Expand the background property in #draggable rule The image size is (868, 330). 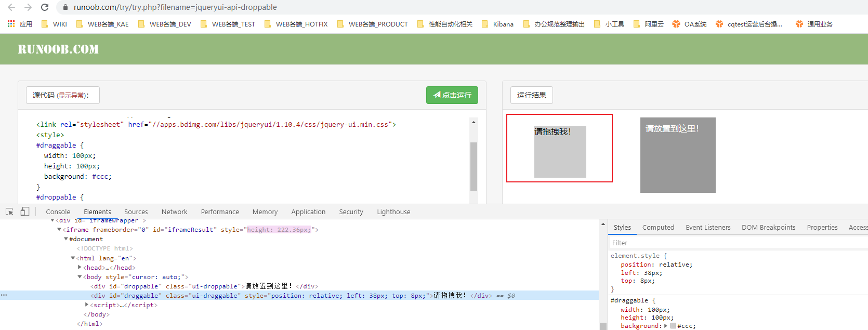pos(666,326)
